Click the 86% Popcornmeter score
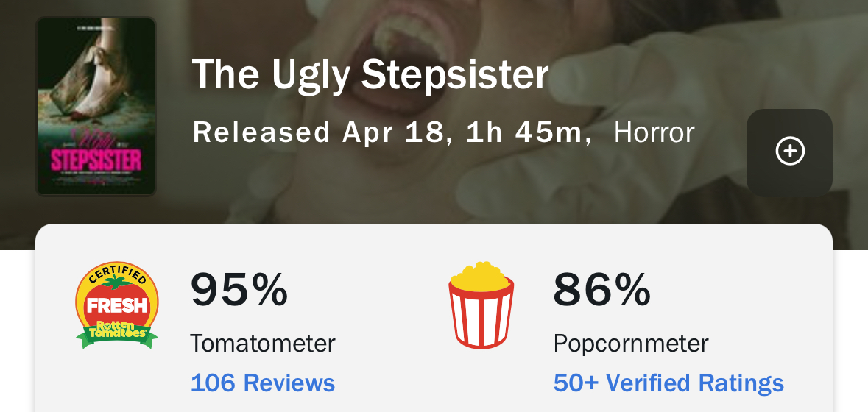868x412 pixels. 602,289
